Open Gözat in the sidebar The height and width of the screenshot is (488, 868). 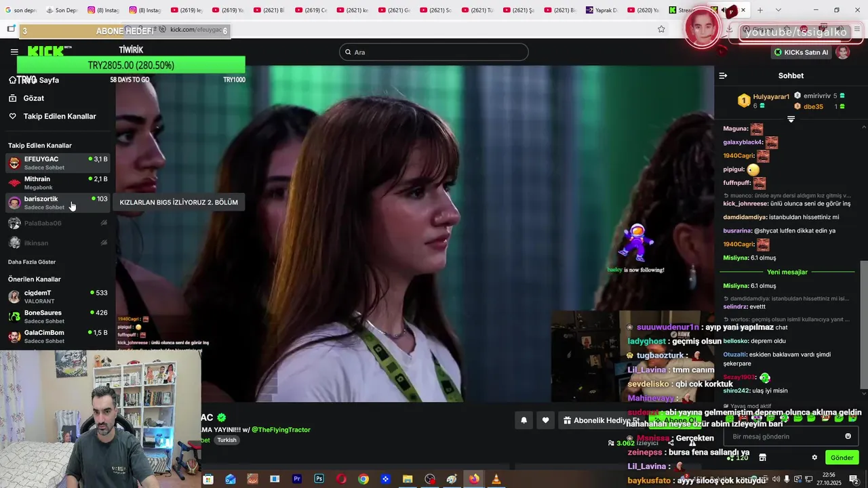(34, 98)
